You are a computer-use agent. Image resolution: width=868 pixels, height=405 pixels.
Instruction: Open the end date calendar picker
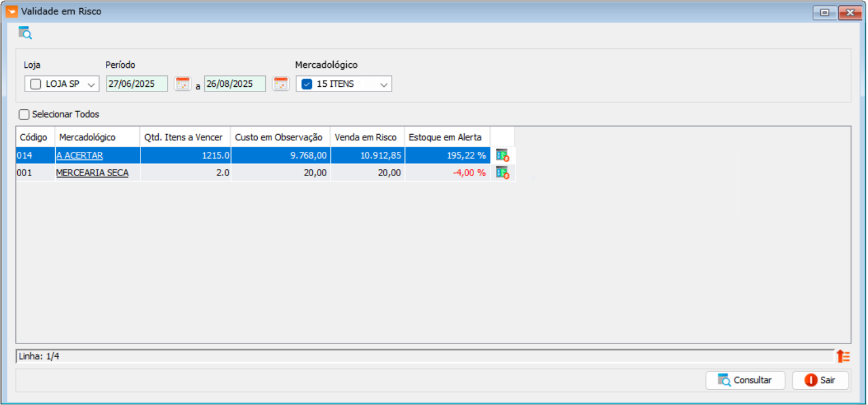pyautogui.click(x=280, y=84)
